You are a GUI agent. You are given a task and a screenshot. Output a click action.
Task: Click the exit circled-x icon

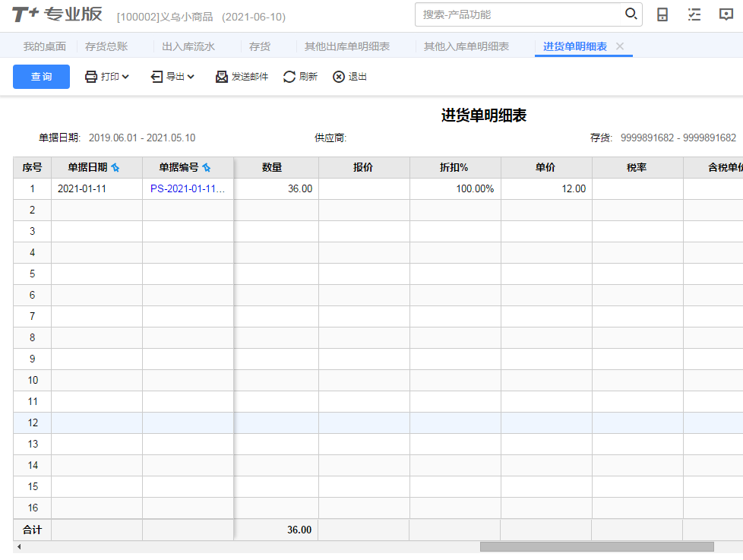pos(338,77)
